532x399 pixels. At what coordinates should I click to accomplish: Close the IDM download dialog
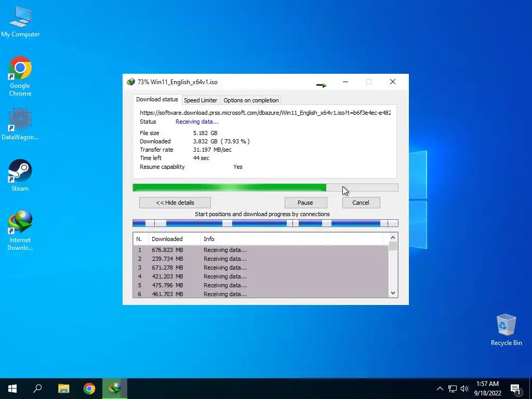click(393, 82)
